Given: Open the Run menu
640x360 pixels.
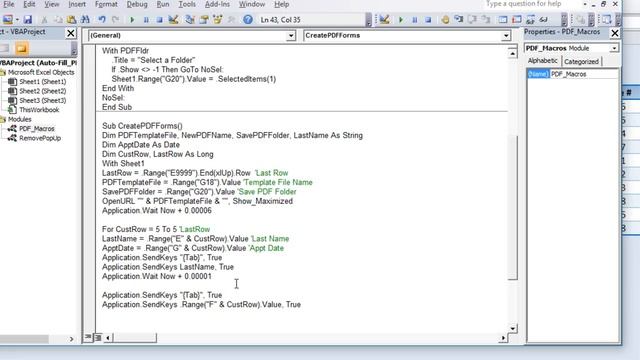Looking at the screenshot, I should 163,4.
